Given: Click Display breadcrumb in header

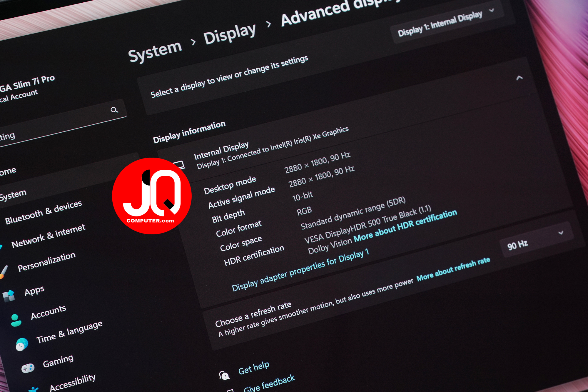Looking at the screenshot, I should tap(230, 33).
